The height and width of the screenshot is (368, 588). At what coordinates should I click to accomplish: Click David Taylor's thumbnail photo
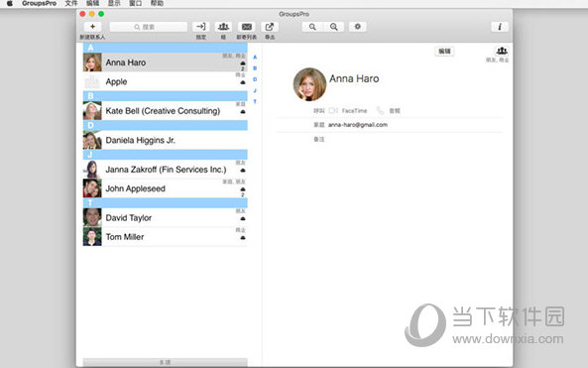92,217
